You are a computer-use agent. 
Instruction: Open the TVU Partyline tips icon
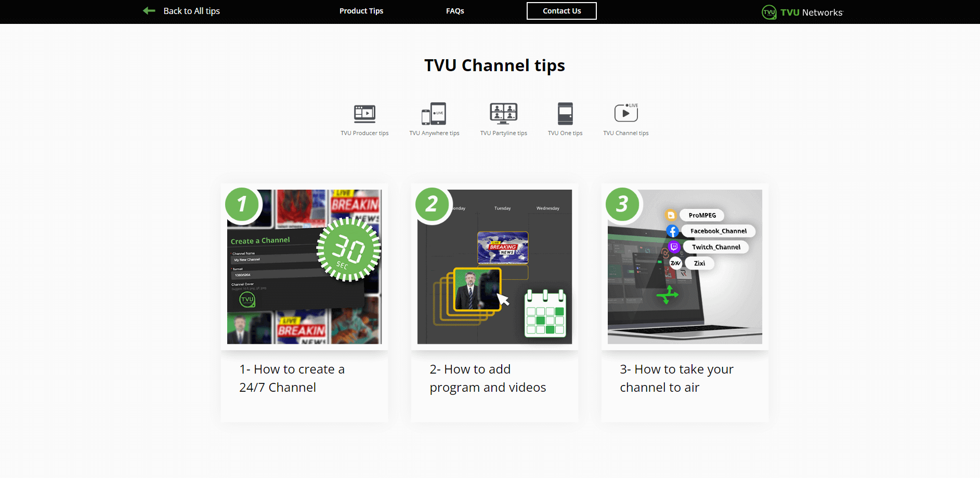(x=503, y=113)
